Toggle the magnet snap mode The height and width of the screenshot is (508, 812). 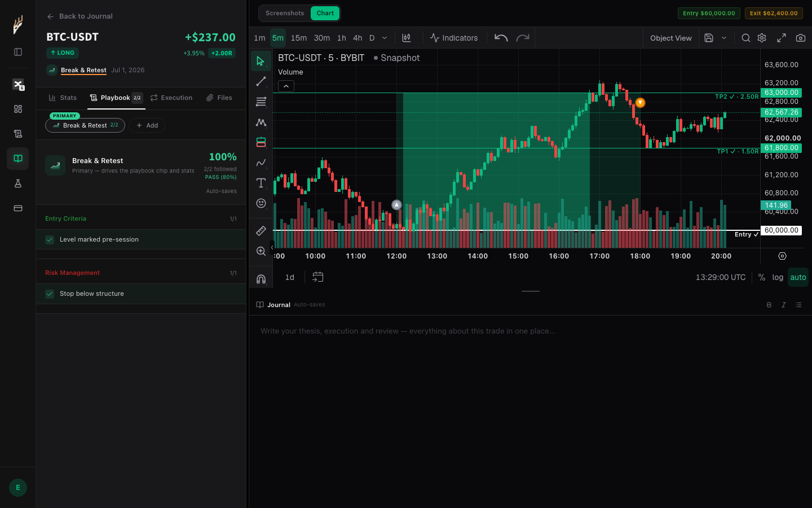(261, 279)
